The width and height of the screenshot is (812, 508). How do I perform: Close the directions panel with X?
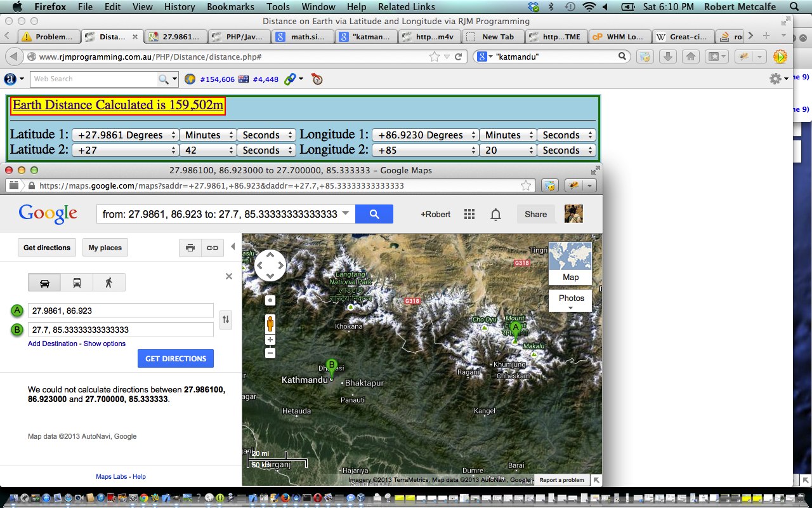click(229, 276)
